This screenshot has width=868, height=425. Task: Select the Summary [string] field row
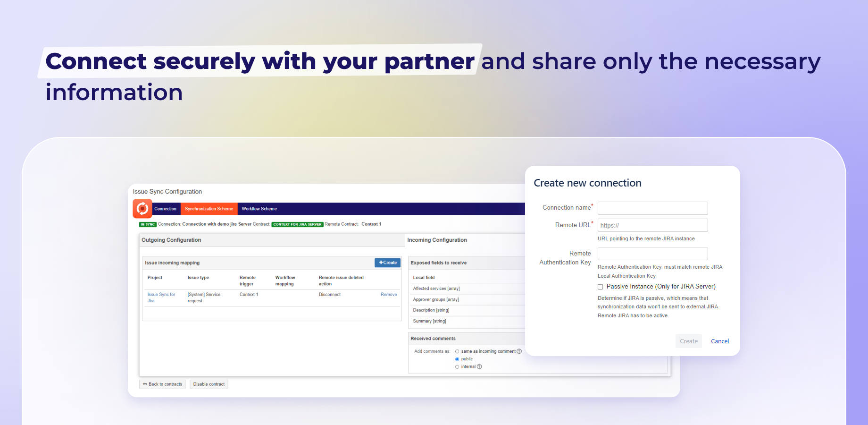click(467, 321)
